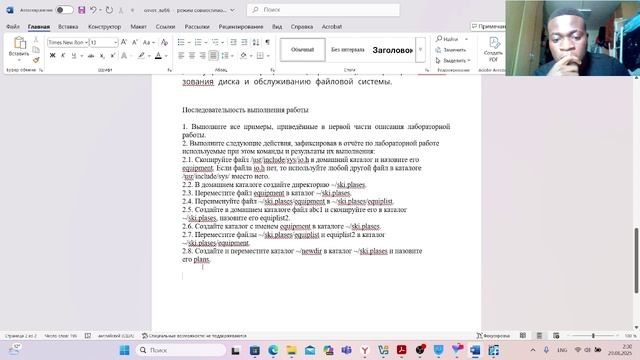Click the Поиск search box in title bar
Image resolution: width=640 pixels, height=360 pixels.
(x=323, y=10)
